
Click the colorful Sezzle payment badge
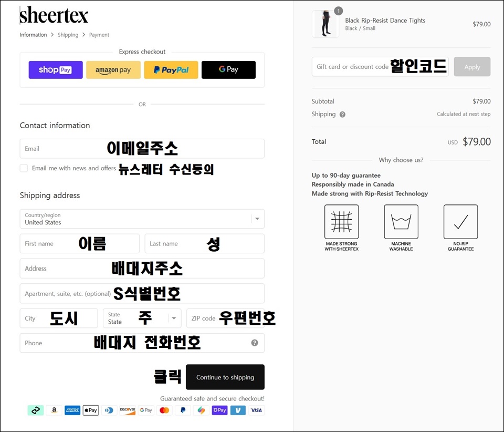pos(201,410)
